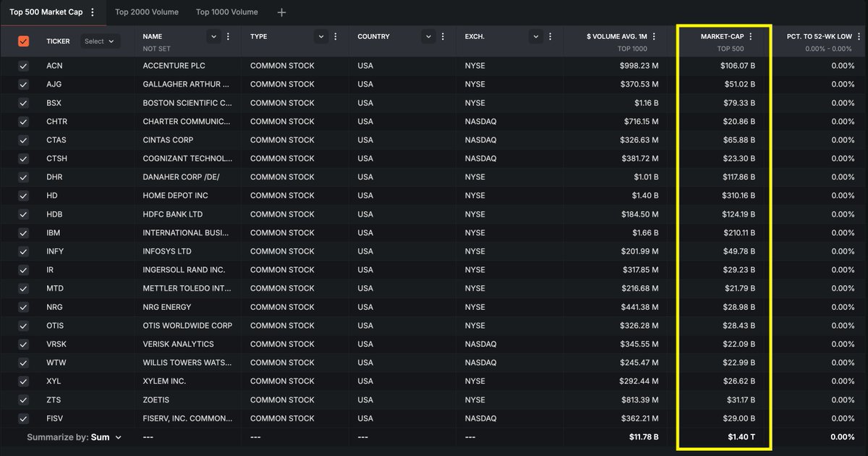The height and width of the screenshot is (456, 868).
Task: Sort by the MARKET-CAP column header
Action: [722, 36]
